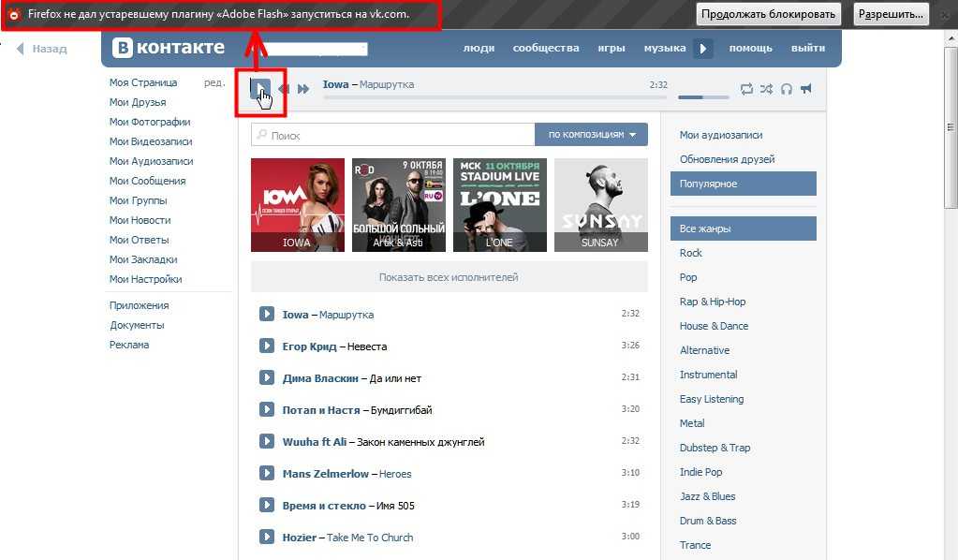Open 'Моя Страница' in the left menu
Screen dimensions: 958x560
143,82
